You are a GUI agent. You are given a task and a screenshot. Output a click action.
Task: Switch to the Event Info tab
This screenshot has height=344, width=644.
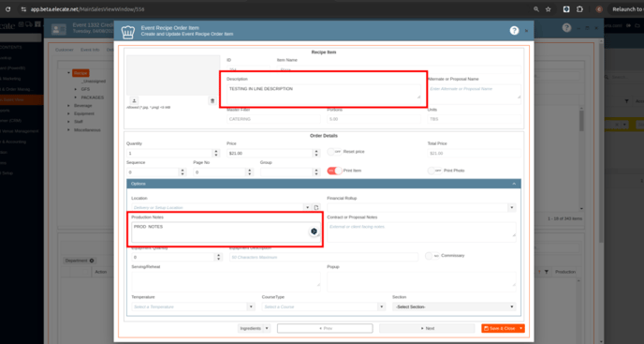[x=90, y=50]
